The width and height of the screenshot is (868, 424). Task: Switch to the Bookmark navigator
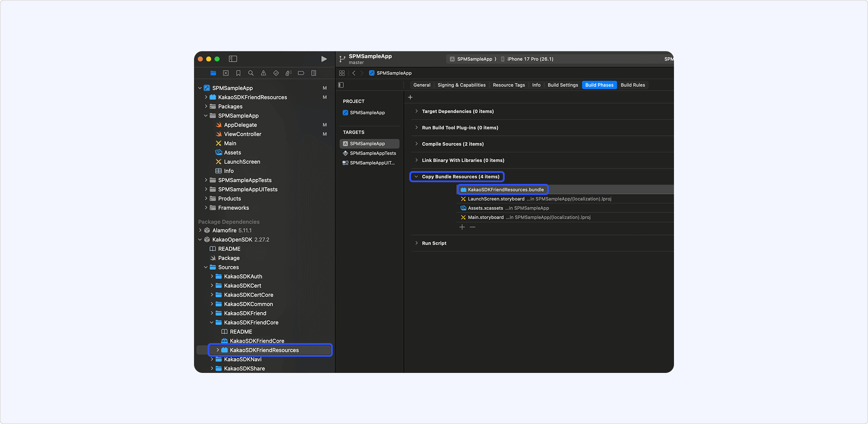click(x=238, y=73)
